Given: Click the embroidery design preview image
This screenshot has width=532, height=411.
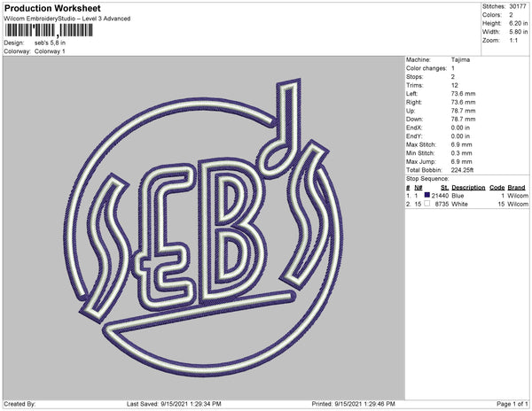Looking at the screenshot, I should 204,228.
